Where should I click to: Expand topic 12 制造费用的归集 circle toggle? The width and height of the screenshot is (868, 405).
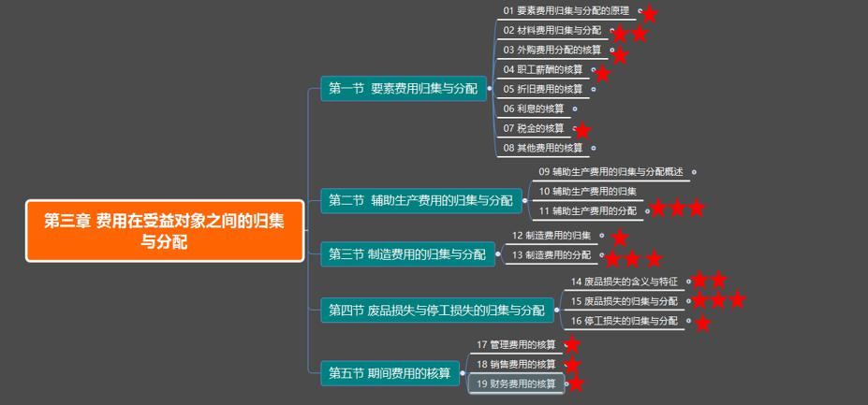tap(602, 236)
